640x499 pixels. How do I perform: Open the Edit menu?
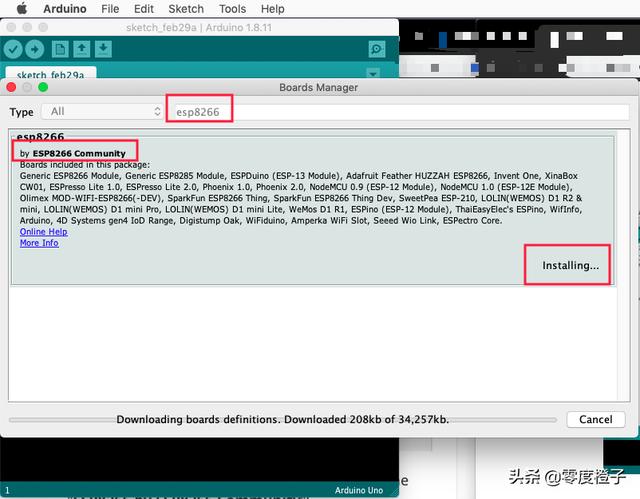pyautogui.click(x=144, y=9)
